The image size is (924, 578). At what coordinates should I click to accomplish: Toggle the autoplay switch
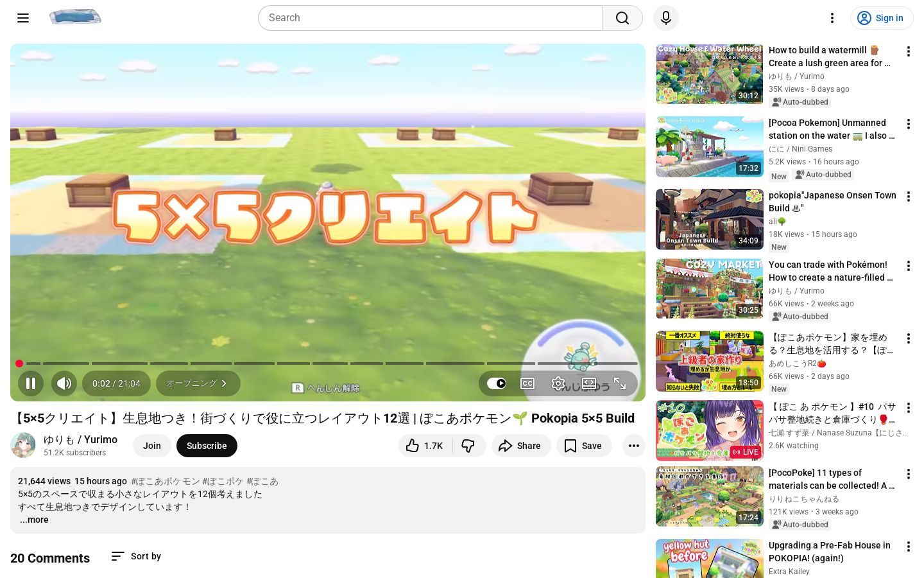click(x=497, y=383)
